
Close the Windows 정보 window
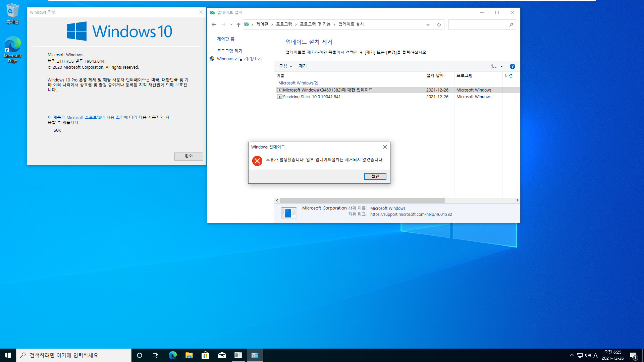click(201, 12)
